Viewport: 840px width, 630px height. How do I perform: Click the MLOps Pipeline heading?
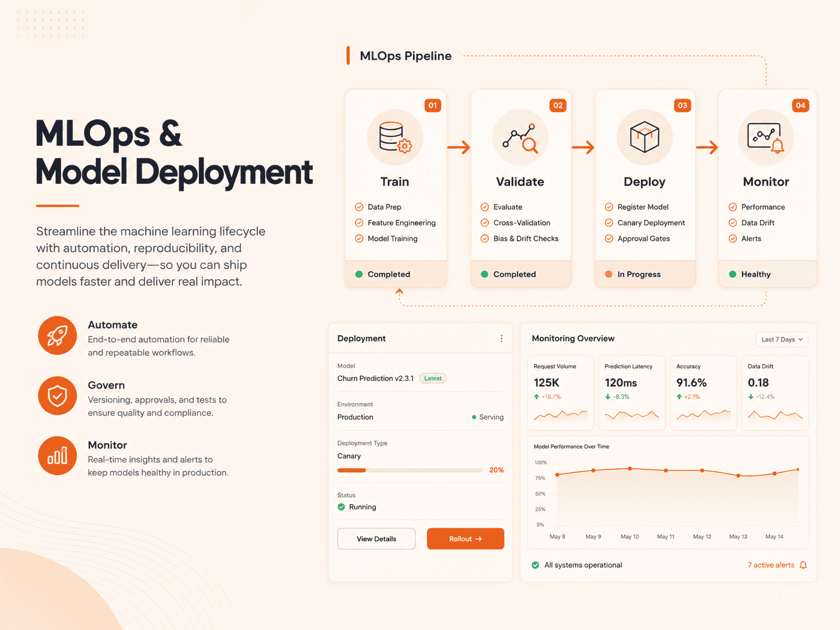[405, 56]
